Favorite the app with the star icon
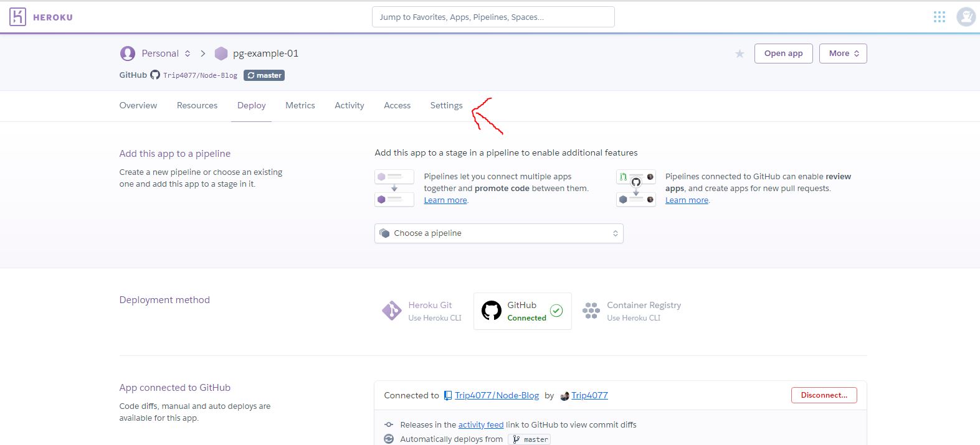The width and height of the screenshot is (980, 445). click(x=740, y=54)
